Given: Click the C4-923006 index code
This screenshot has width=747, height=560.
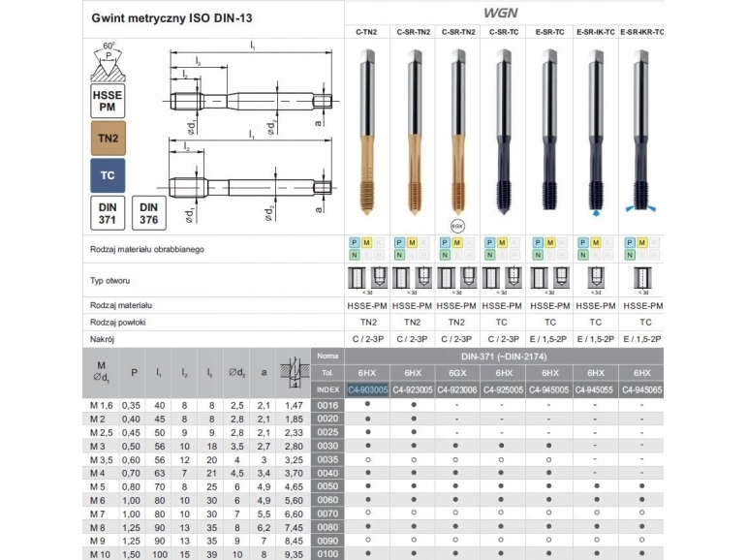Looking at the screenshot, I should coord(457,389).
